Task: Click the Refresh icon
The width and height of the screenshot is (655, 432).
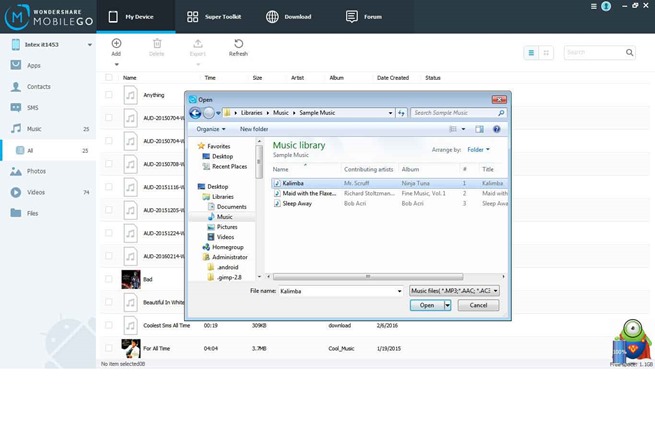Action: coord(239,43)
